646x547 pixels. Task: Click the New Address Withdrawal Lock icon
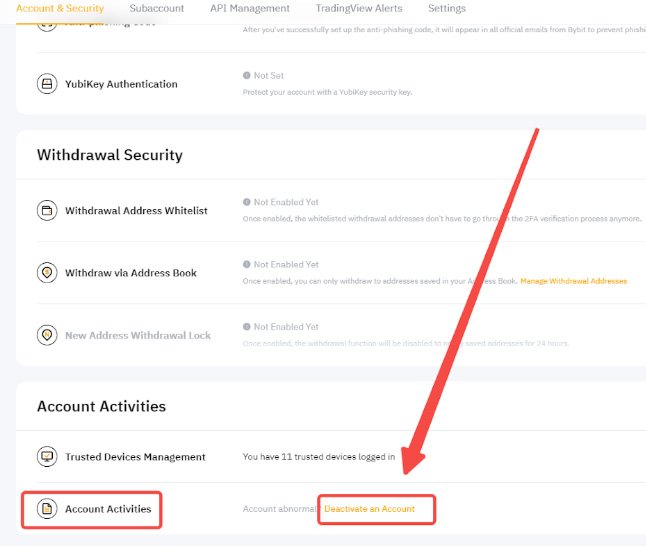point(47,335)
